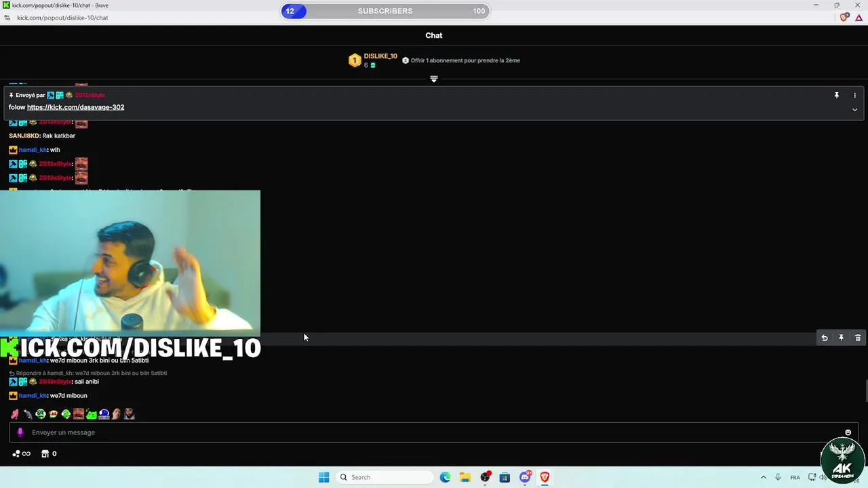View site information icon in address bar

[7, 18]
